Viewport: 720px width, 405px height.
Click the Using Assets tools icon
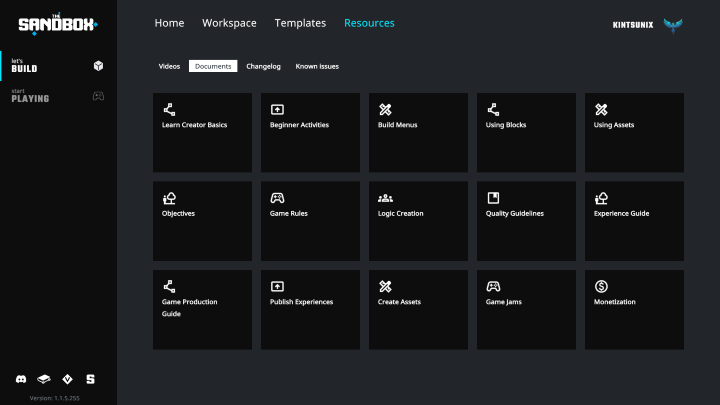coord(601,109)
